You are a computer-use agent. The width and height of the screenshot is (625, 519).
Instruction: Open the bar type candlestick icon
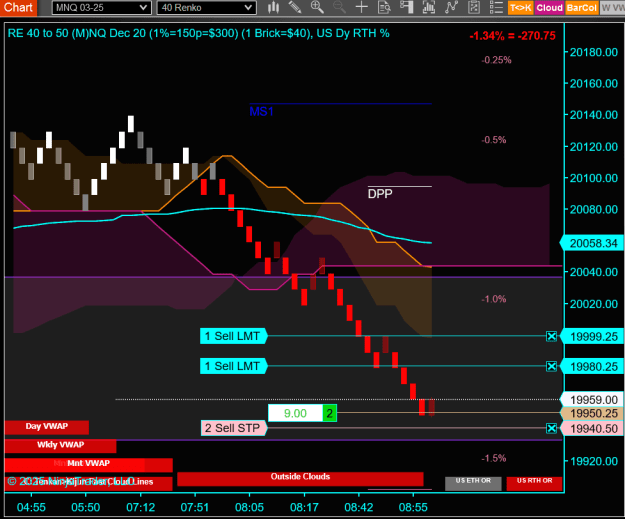pyautogui.click(x=273, y=7)
